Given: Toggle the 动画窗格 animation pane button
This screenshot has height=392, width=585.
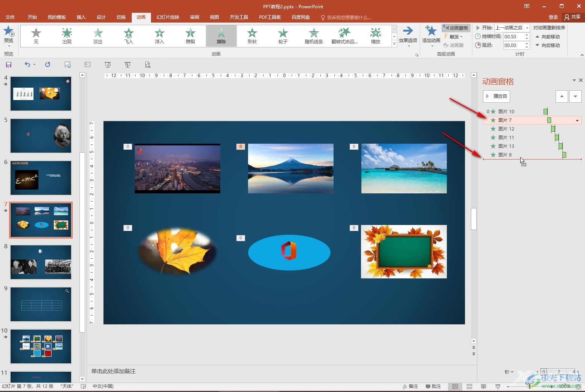Looking at the screenshot, I should (x=456, y=28).
